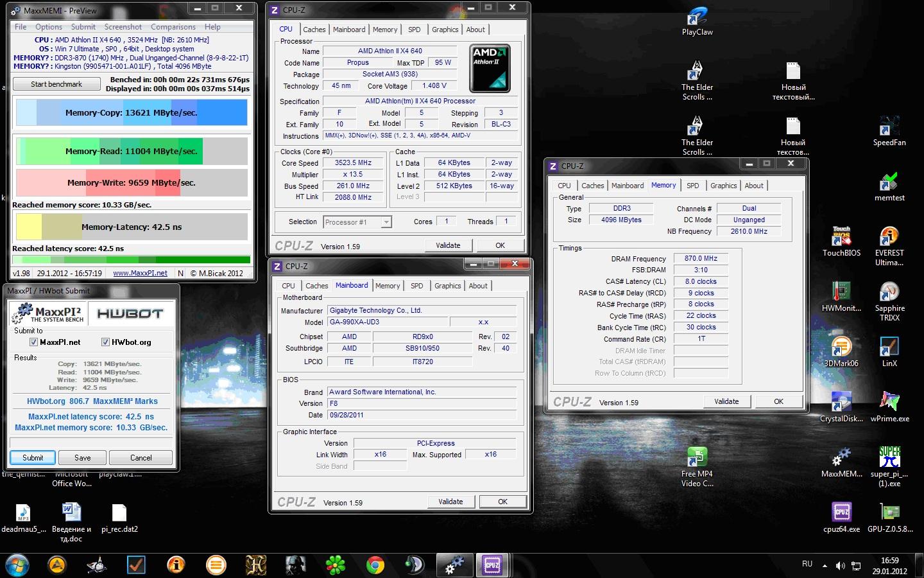924x578 pixels.
Task: Click the Core Speed value field
Action: tap(353, 163)
